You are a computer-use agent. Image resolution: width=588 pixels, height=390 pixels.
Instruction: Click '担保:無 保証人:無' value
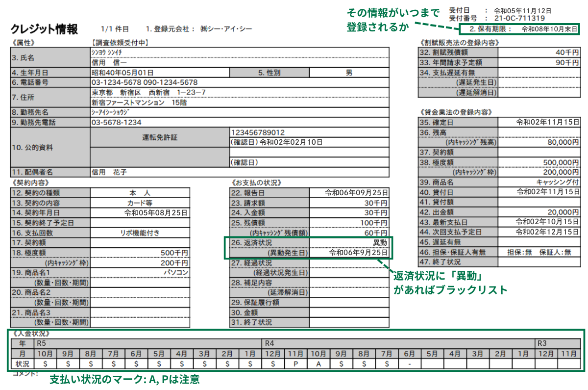point(539,252)
